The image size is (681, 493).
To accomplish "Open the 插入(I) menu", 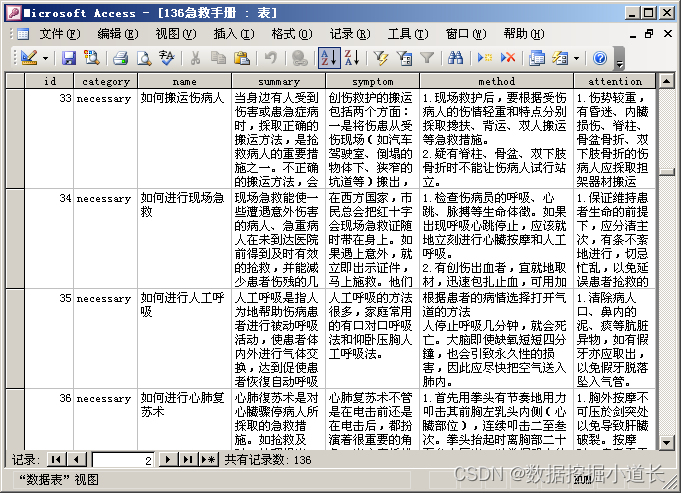I will (x=234, y=34).
